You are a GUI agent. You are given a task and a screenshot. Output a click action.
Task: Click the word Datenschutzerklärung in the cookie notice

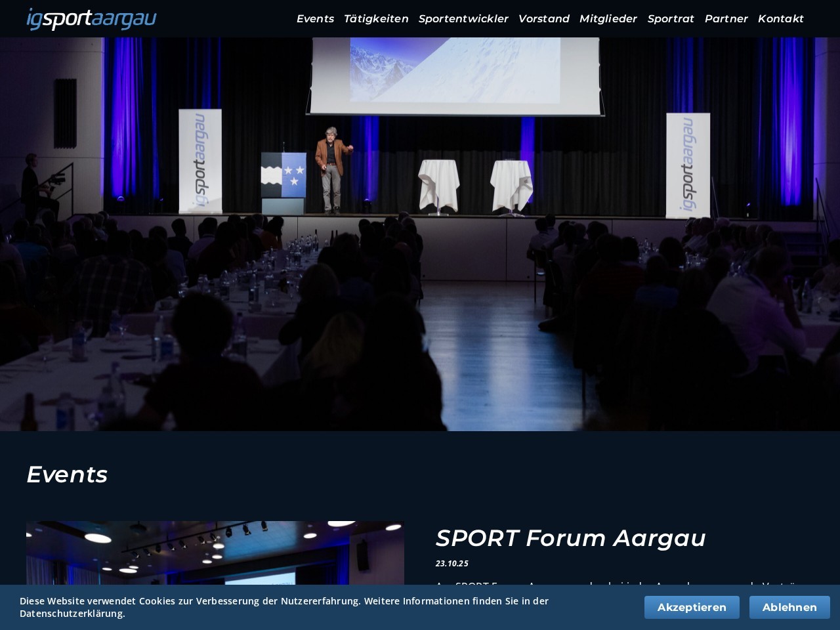tap(72, 614)
